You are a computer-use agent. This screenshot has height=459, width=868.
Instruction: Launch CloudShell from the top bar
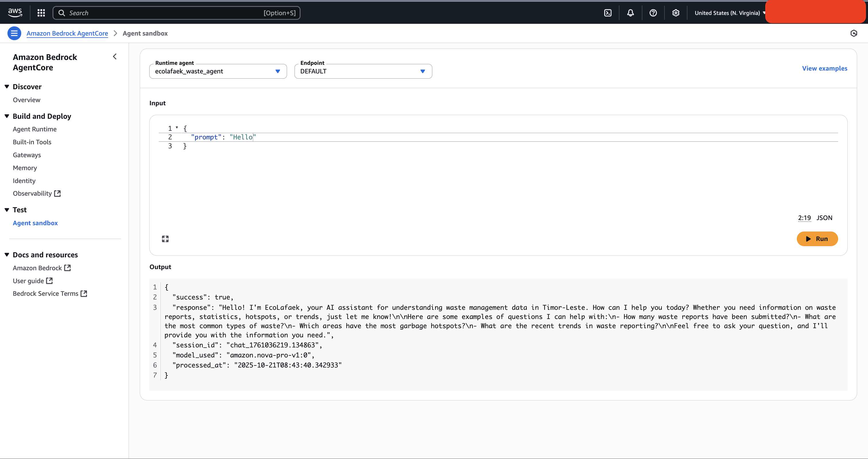coord(608,13)
